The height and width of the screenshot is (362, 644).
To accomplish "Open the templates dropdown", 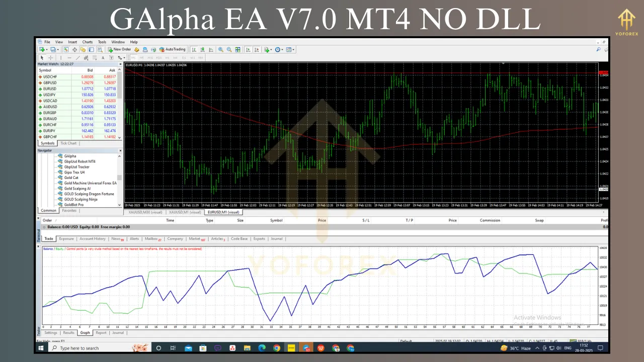I will (291, 49).
